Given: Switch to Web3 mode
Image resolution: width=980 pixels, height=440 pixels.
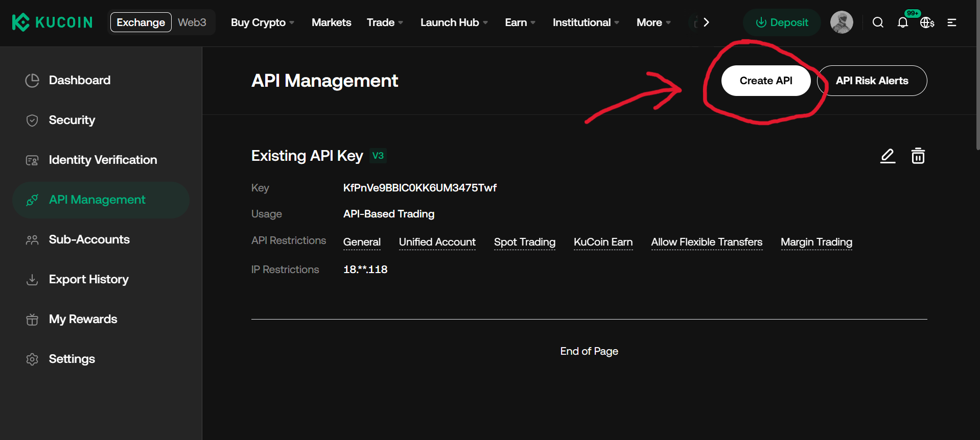Looking at the screenshot, I should (x=192, y=22).
